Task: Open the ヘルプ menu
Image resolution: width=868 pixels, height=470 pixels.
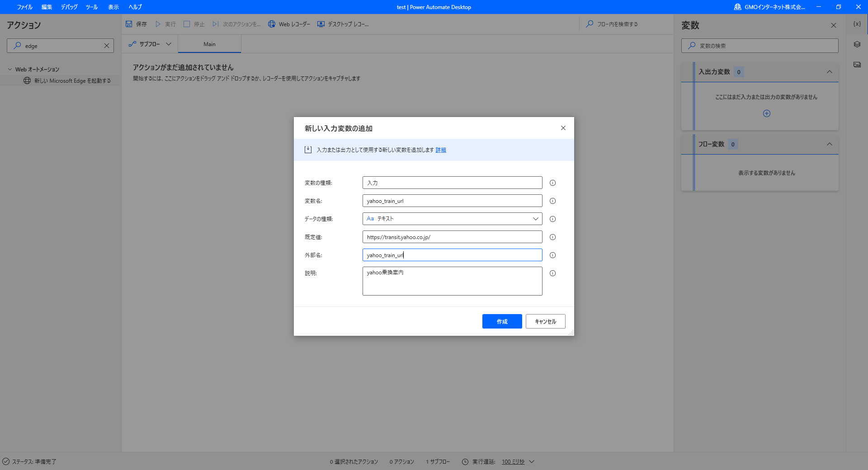Action: pyautogui.click(x=135, y=7)
